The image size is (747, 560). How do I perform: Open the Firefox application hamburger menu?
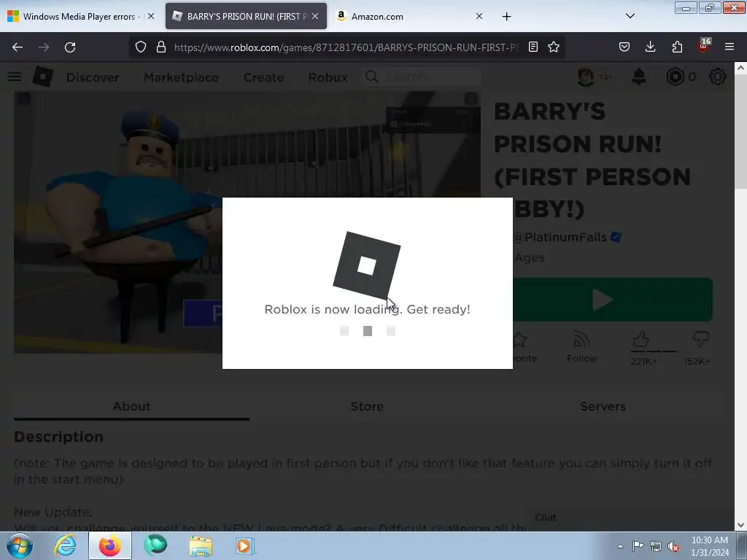tap(729, 47)
